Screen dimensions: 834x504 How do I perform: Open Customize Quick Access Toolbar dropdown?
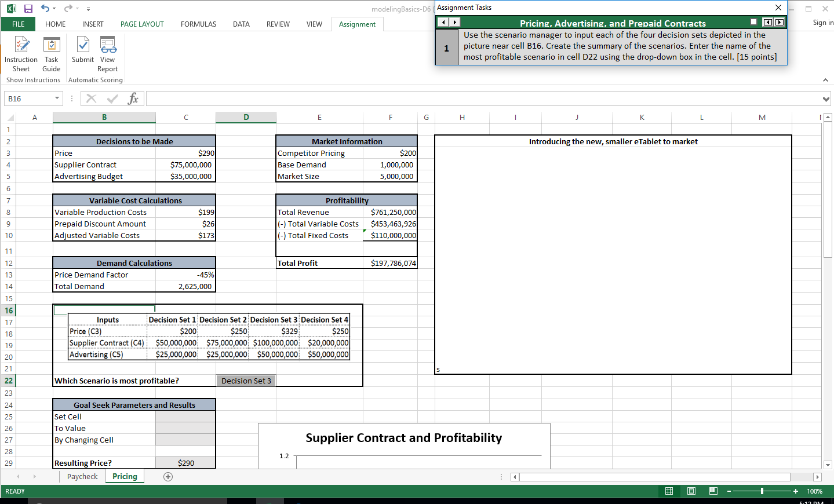pyautogui.click(x=88, y=9)
